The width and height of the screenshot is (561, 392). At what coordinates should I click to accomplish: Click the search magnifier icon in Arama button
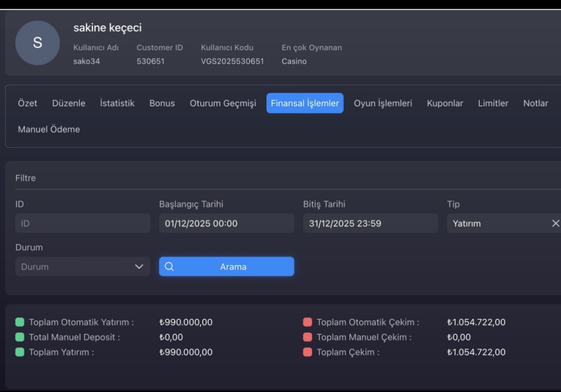[x=169, y=267]
